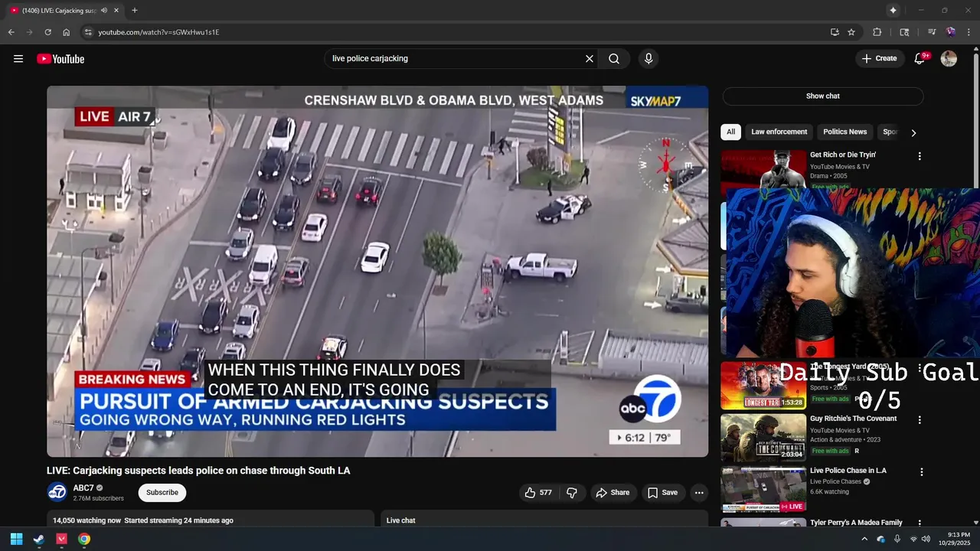Open the video's more actions menu
980x551 pixels.
699,493
